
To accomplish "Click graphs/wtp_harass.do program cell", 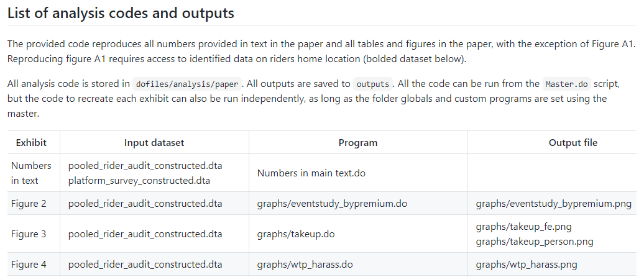I will coord(305,265).
